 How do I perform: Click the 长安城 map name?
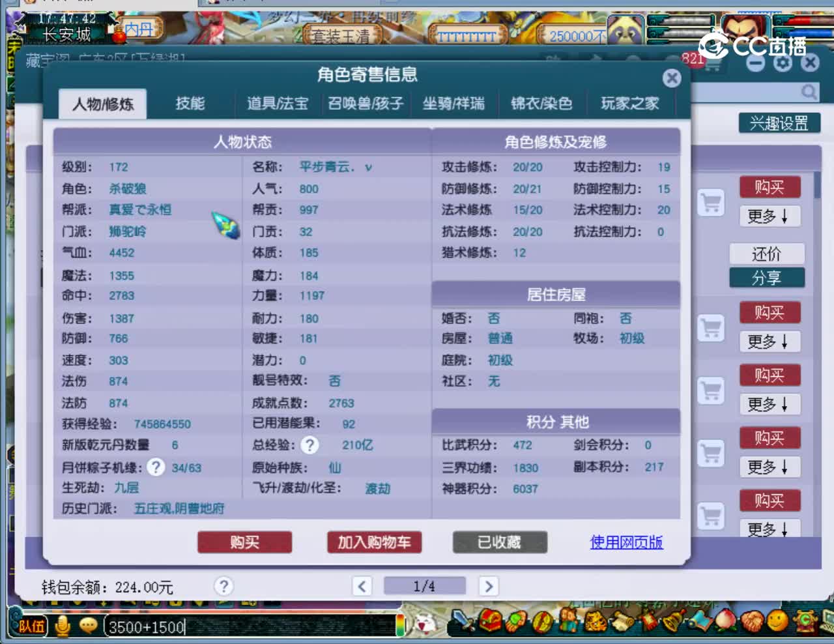(x=67, y=35)
